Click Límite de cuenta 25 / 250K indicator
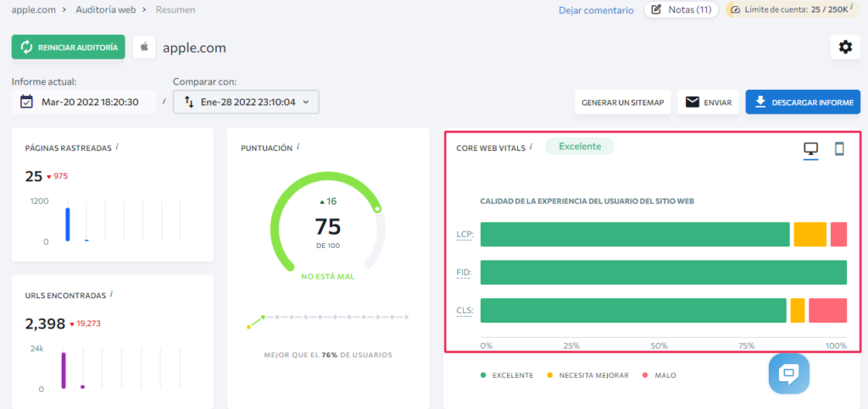The image size is (868, 409). [793, 9]
